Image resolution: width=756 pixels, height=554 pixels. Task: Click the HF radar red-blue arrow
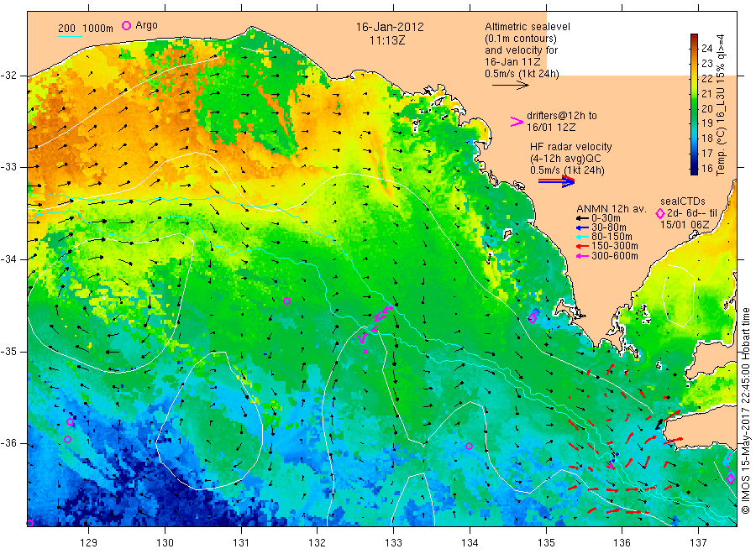click(x=556, y=181)
